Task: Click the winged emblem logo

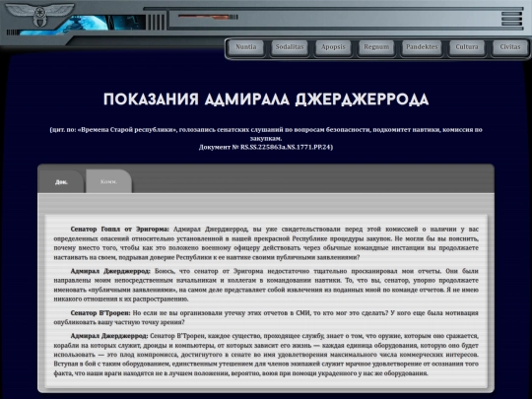Action: (x=39, y=15)
